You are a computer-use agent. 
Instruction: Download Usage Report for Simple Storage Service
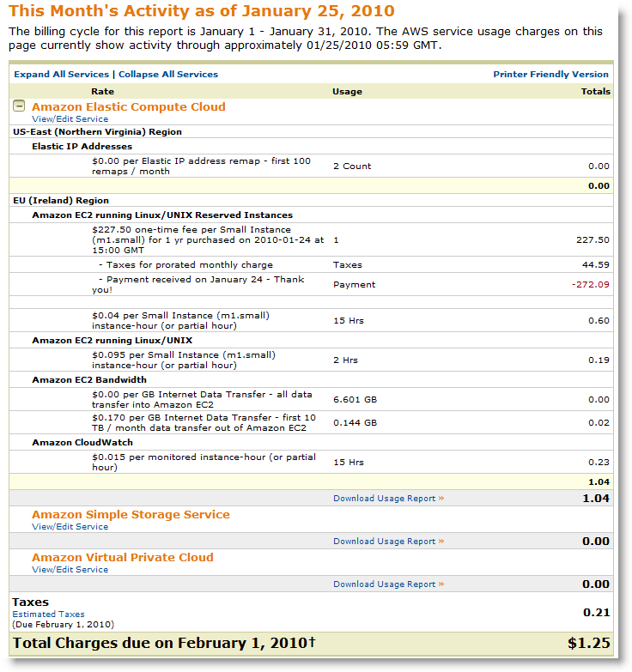[x=388, y=541]
